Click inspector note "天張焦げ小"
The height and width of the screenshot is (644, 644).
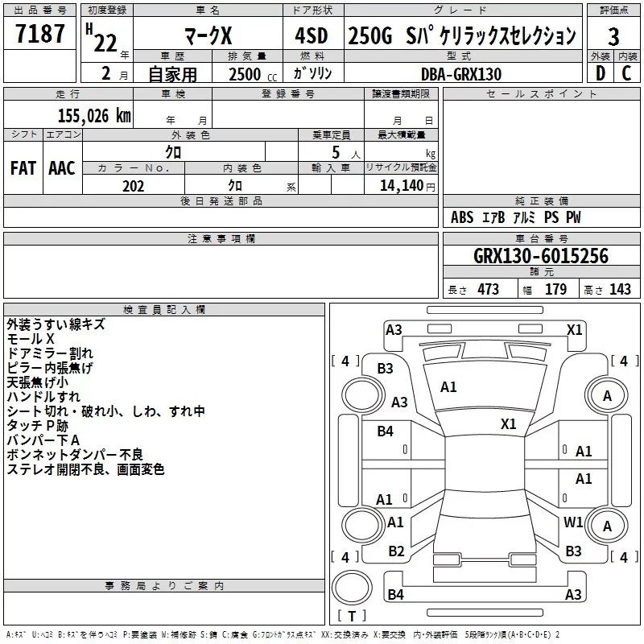click(x=37, y=382)
